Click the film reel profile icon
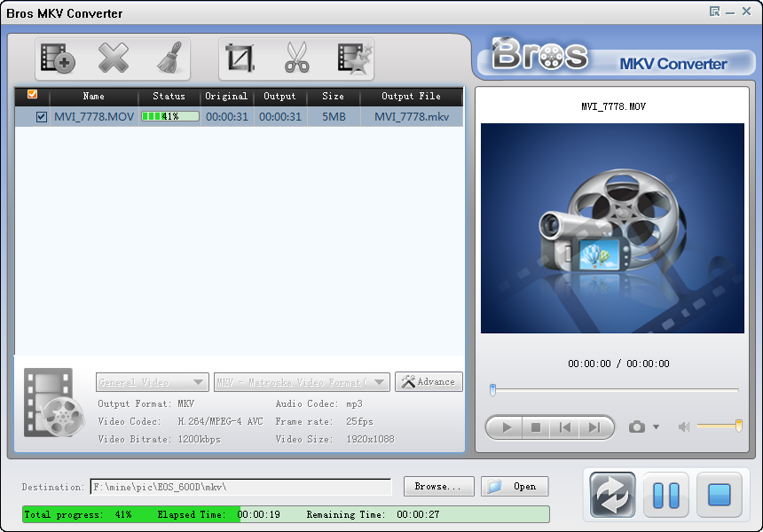 pyautogui.click(x=53, y=403)
